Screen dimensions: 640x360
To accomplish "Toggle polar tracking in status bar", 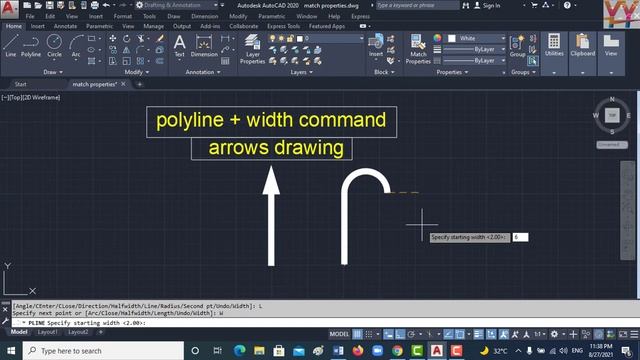I will [411, 334].
